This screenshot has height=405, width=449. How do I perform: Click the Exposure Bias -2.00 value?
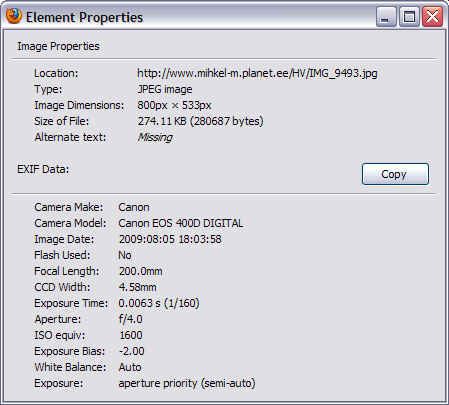click(x=132, y=351)
